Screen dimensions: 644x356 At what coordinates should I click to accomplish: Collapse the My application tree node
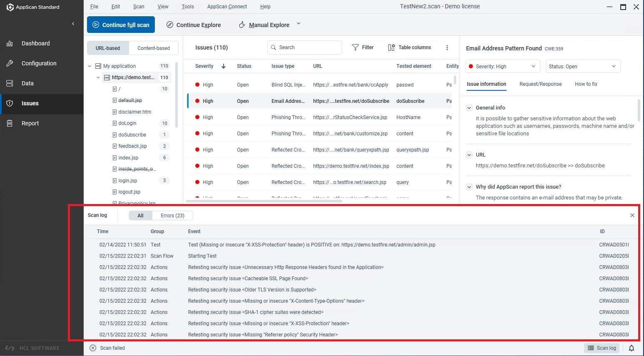pos(90,66)
